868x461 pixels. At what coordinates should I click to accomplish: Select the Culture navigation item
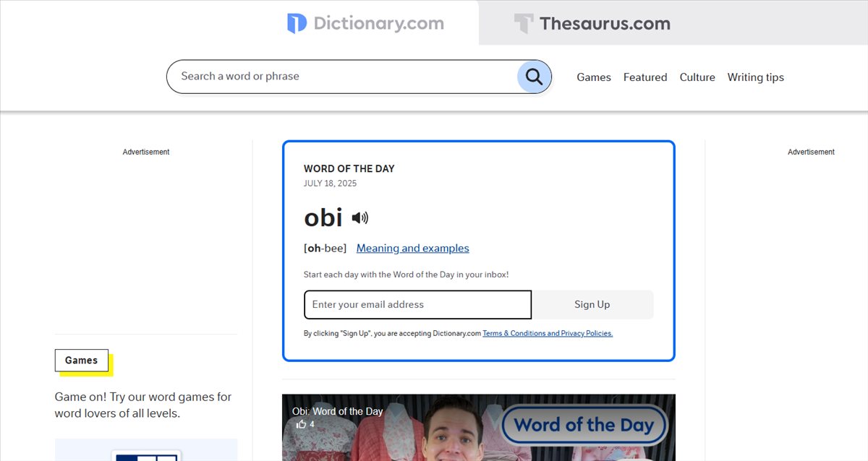point(697,77)
